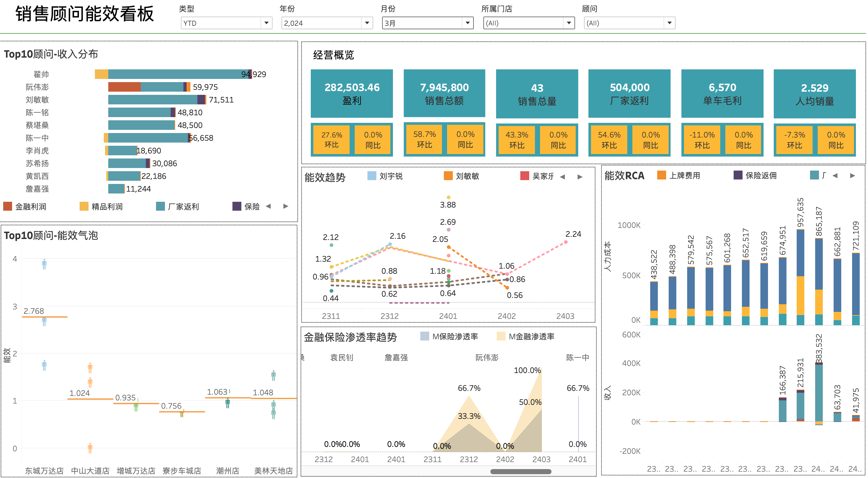Image resolution: width=868 pixels, height=478 pixels.
Task: Select the 增城万达店 store axis label
Action: click(136, 471)
